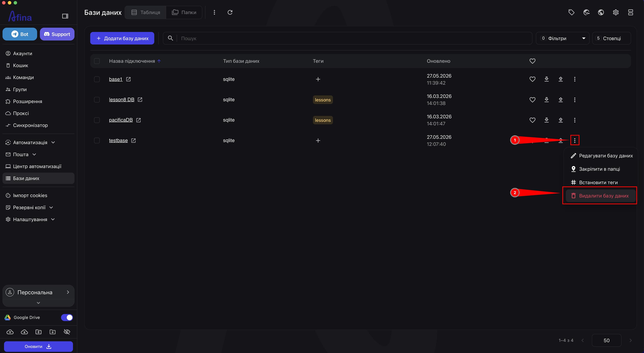Click the lessons tag on pacificaDB
Image resolution: width=644 pixels, height=353 pixels.
pos(323,120)
